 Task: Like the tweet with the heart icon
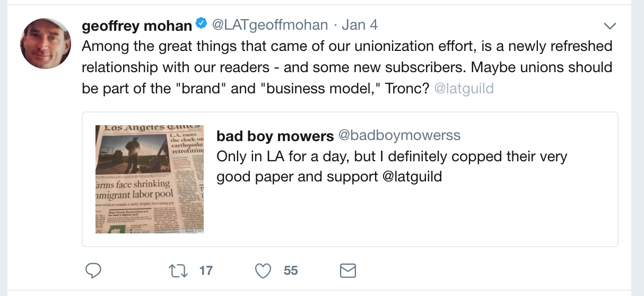263,271
